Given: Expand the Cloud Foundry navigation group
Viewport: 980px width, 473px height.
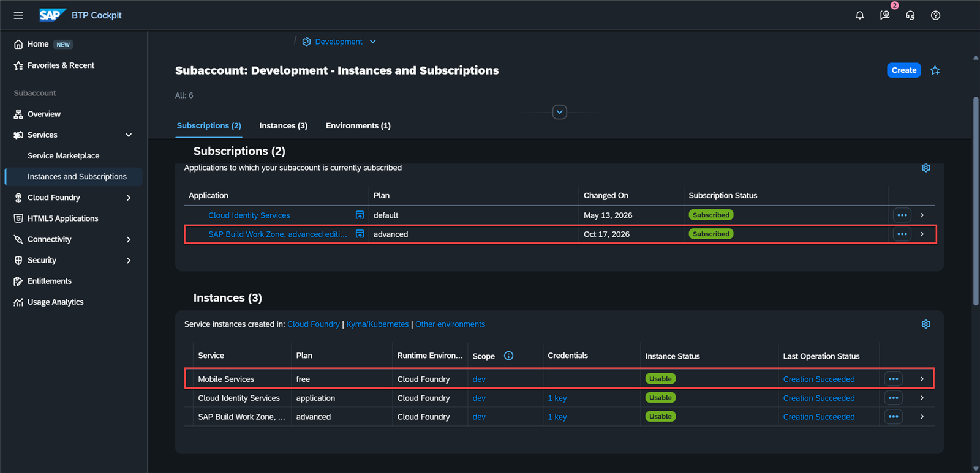Looking at the screenshot, I should pos(129,198).
